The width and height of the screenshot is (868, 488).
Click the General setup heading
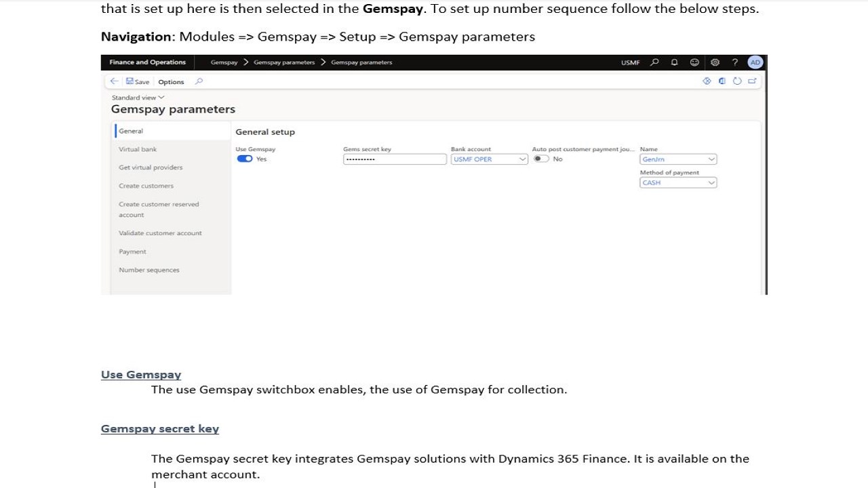coord(265,132)
